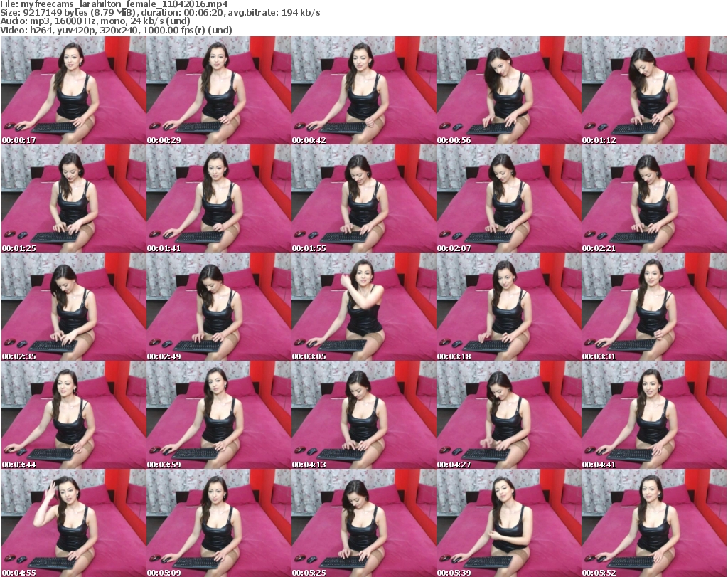Screen dimensions: 728x577
Task: Pick the frame stamped 00:04:27
Action: [x=509, y=415]
